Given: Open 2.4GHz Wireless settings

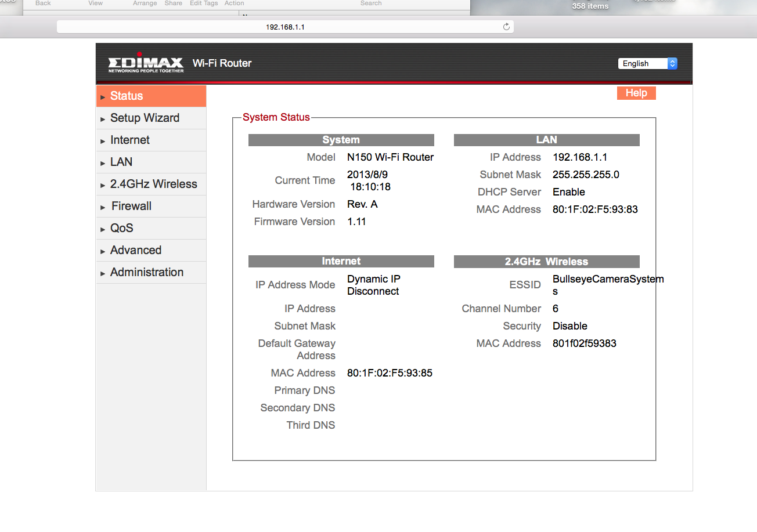Looking at the screenshot, I should (151, 184).
